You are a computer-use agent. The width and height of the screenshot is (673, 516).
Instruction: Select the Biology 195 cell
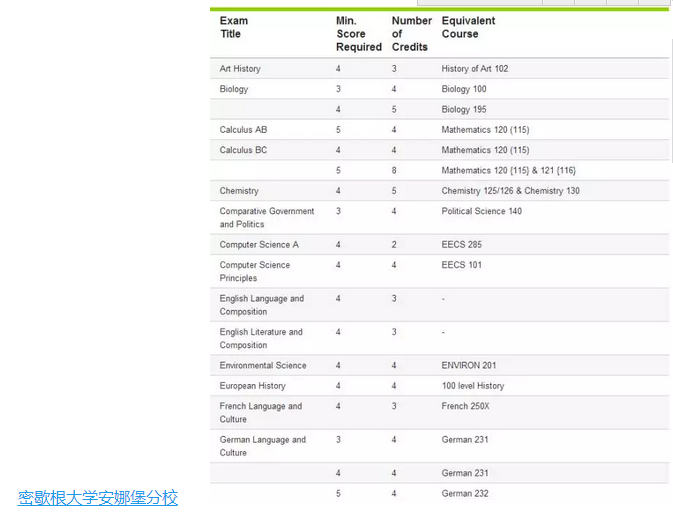(464, 109)
